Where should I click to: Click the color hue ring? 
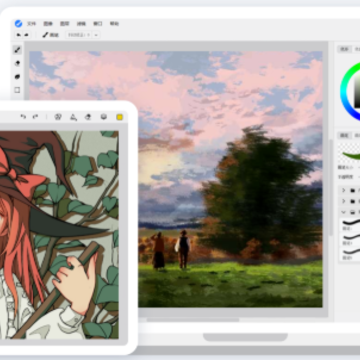(344, 90)
